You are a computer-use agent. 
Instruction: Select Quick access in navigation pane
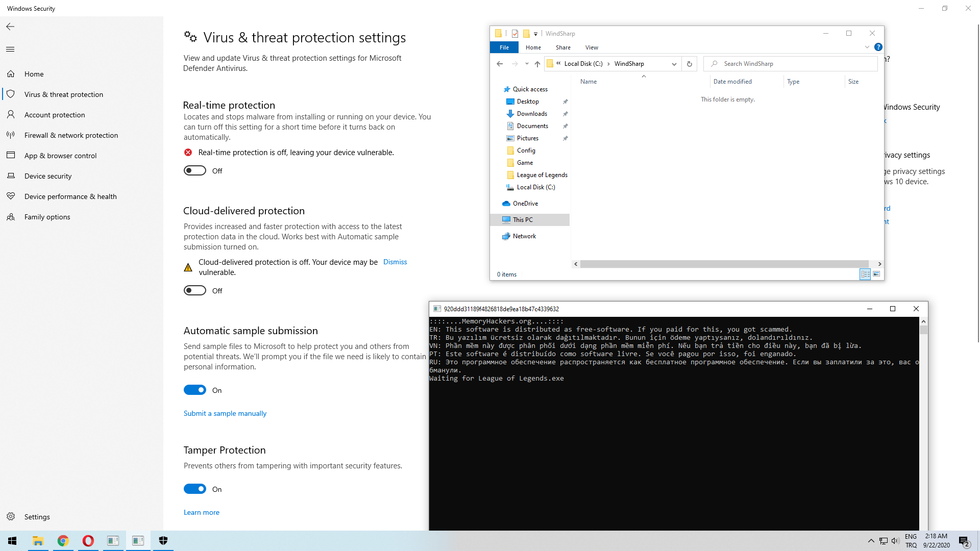click(x=530, y=89)
